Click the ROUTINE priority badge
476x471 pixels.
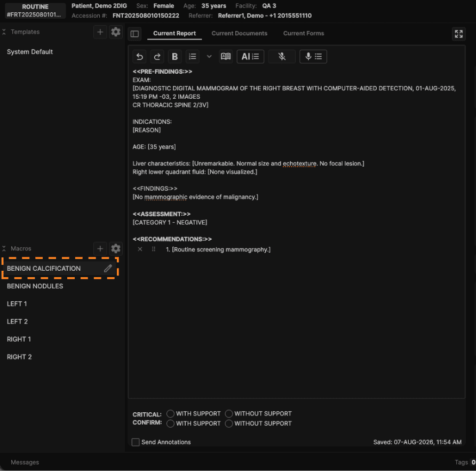pos(35,11)
